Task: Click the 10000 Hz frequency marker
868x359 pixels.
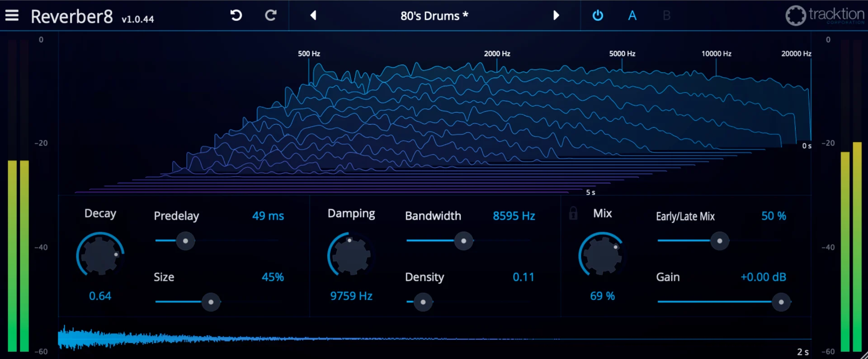Action: 716,53
